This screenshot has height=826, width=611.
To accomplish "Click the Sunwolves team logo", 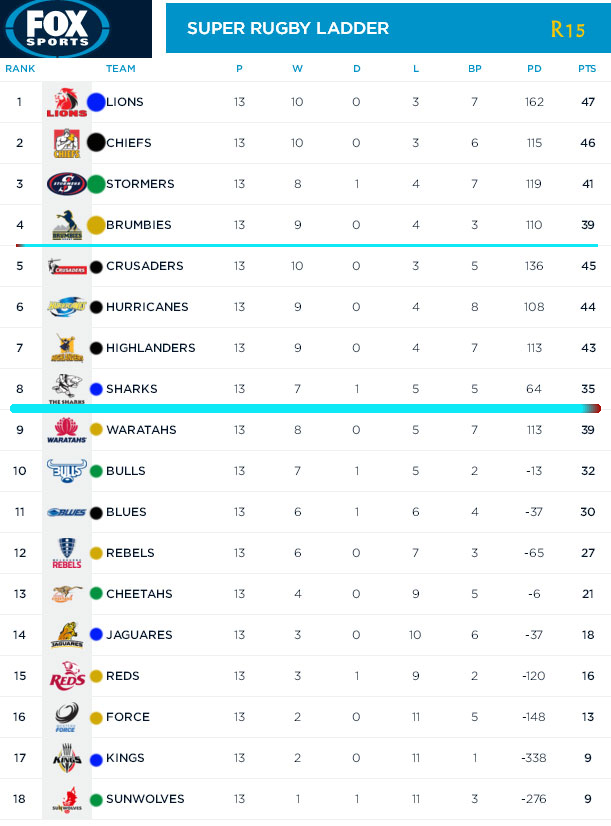I will pyautogui.click(x=66, y=800).
